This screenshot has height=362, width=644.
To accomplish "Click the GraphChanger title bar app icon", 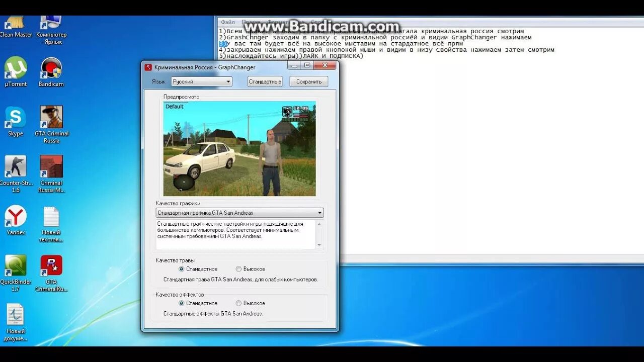I will [x=148, y=67].
